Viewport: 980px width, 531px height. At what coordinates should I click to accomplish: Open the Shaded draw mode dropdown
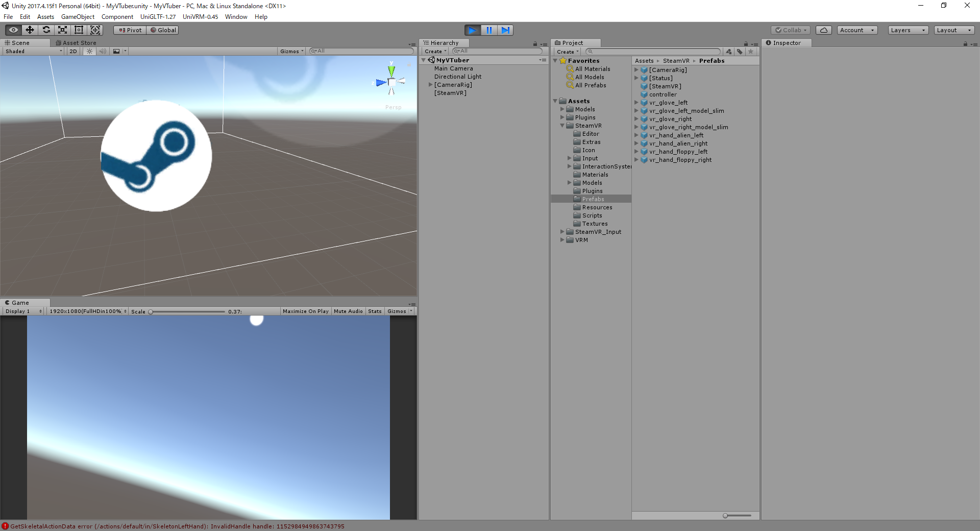tap(32, 51)
